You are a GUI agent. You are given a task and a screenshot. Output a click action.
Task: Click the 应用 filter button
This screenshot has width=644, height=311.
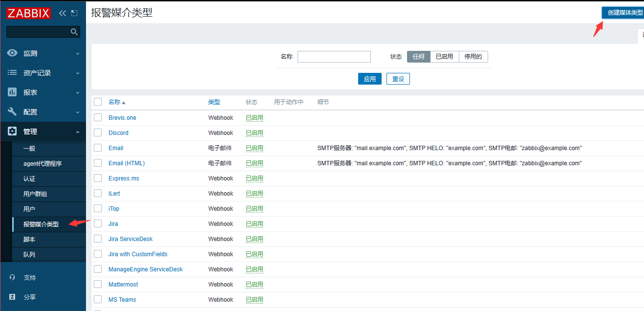point(369,79)
